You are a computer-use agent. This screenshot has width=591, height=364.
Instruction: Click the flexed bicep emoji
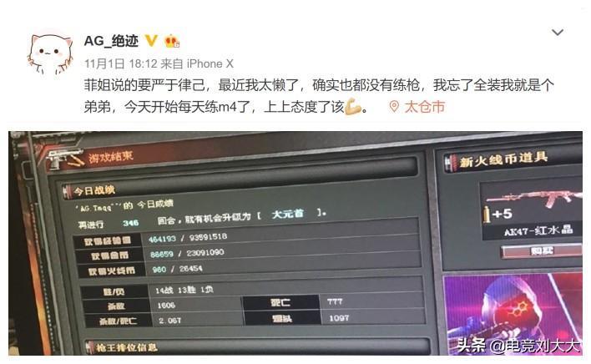(353, 107)
